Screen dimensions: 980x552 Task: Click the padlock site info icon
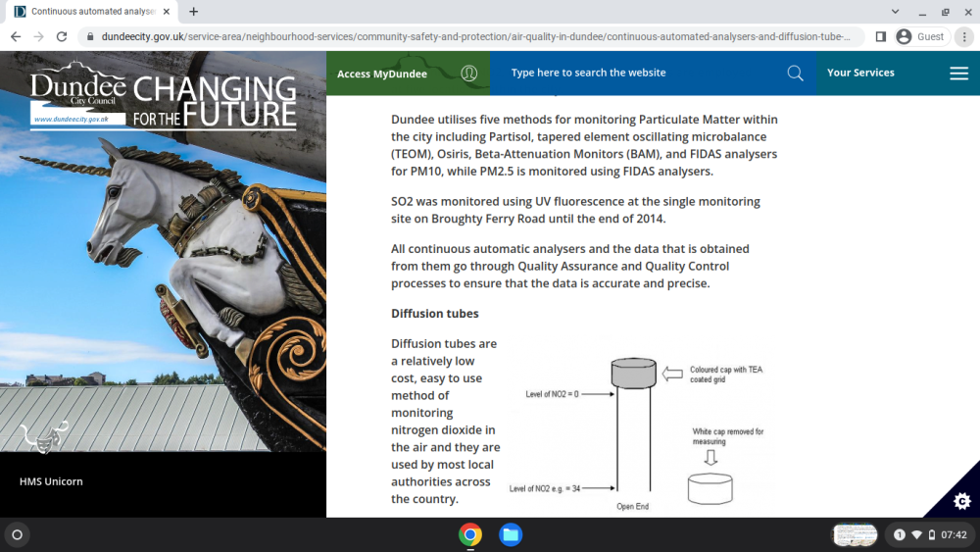pos(90,37)
